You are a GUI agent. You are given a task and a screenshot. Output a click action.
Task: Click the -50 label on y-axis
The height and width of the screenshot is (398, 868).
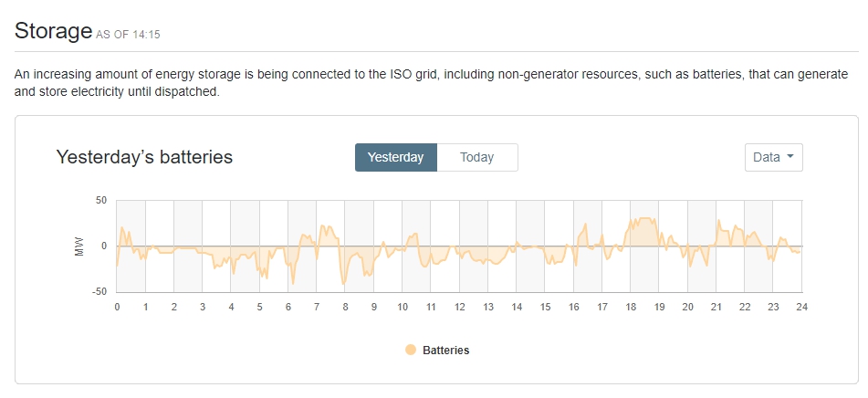pos(99,292)
